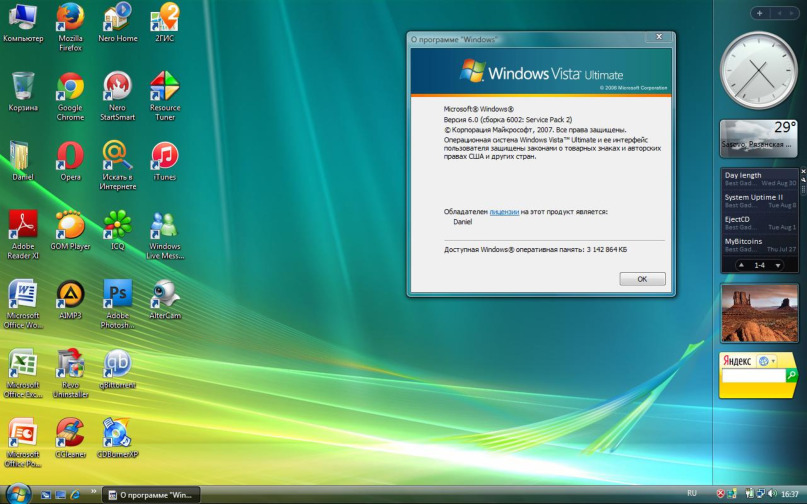This screenshot has width=807, height=504.
Task: Open the Yandex search engine dropdown arrow
Action: pyautogui.click(x=772, y=360)
